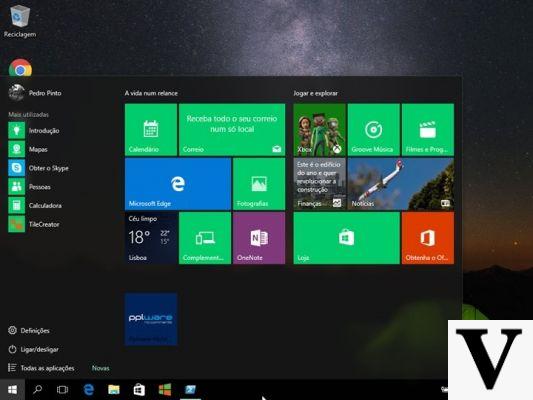Click 'Jogar e explorar' group header
This screenshot has height=400, width=533.
[x=316, y=93]
